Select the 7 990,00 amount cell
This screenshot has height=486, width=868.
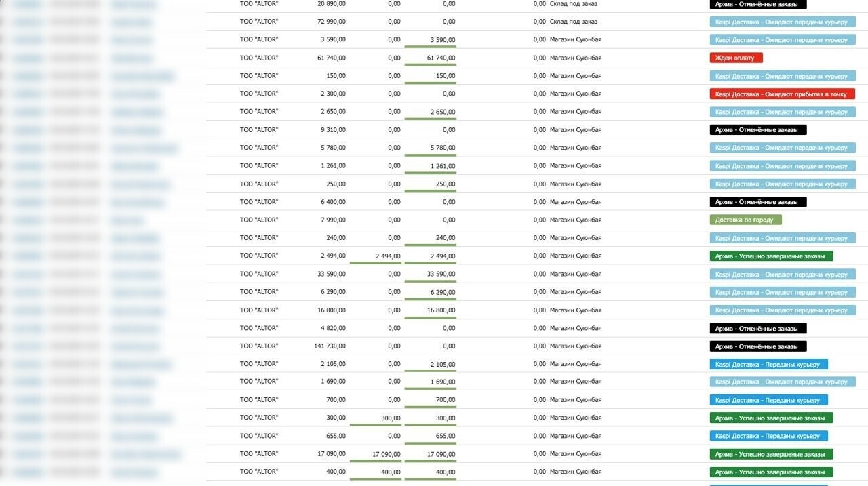point(333,220)
